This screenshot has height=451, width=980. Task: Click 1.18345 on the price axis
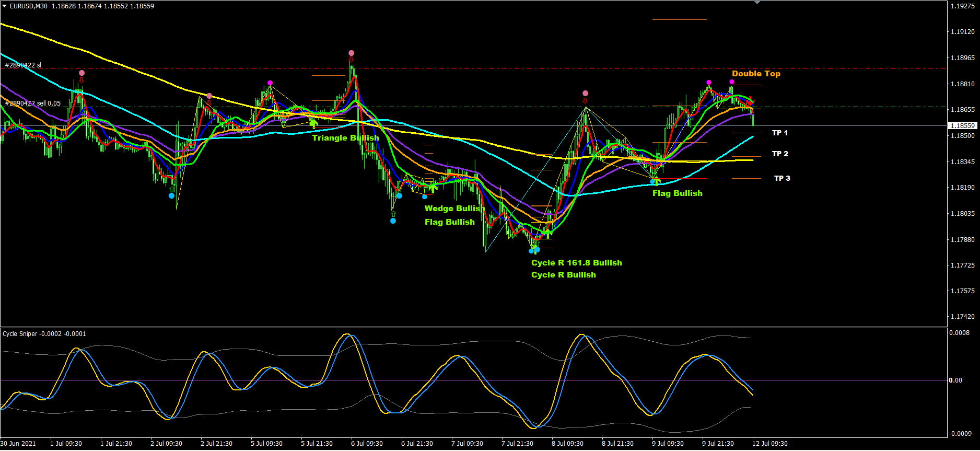(x=962, y=162)
